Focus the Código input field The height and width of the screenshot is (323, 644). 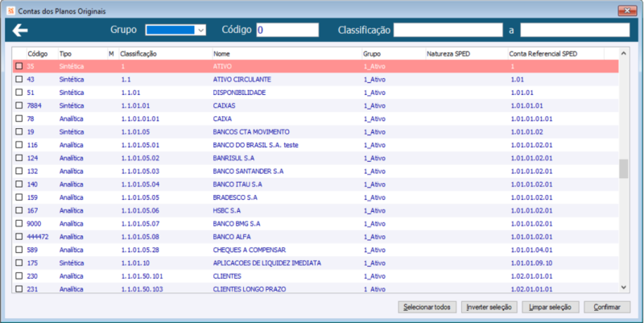tap(287, 30)
